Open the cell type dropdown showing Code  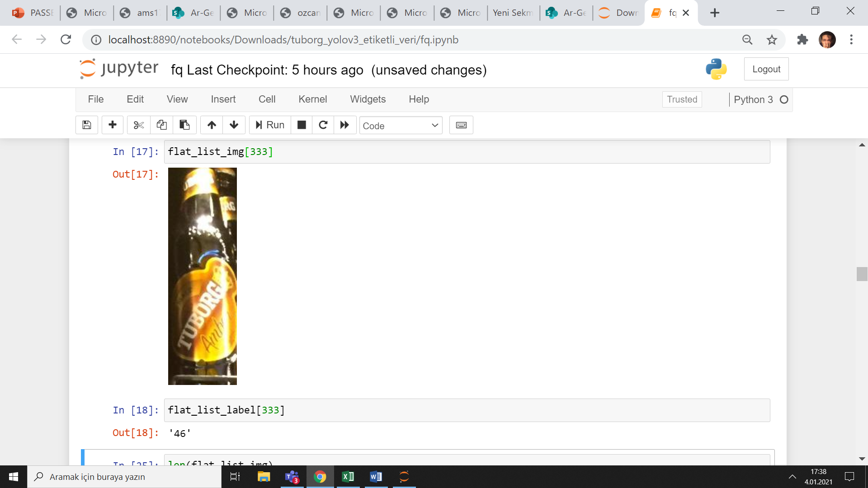point(401,125)
